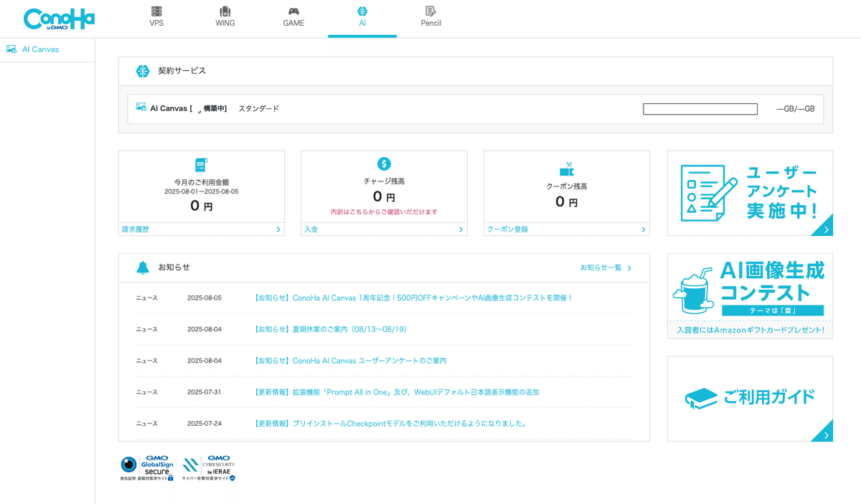Click the chevron beside 入金
The width and height of the screenshot is (861, 504).
tap(461, 229)
